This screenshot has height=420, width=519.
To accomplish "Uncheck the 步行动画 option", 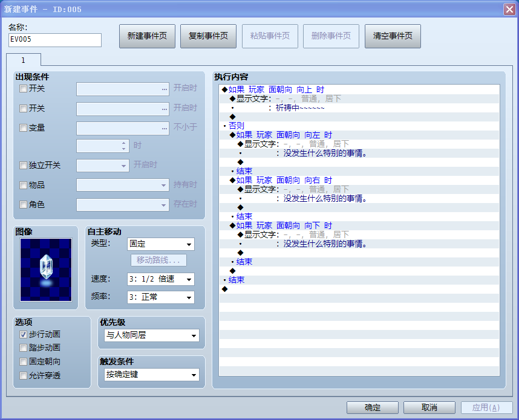I will click(x=23, y=335).
